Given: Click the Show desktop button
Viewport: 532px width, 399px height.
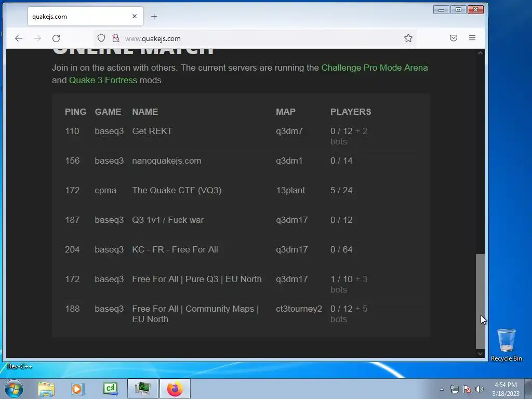Looking at the screenshot, I should pyautogui.click(x=528, y=389).
